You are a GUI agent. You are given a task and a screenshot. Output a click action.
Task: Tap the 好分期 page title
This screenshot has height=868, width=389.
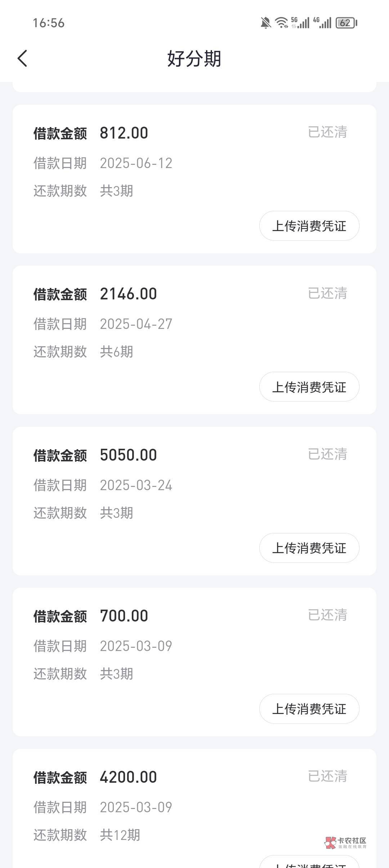(194, 59)
